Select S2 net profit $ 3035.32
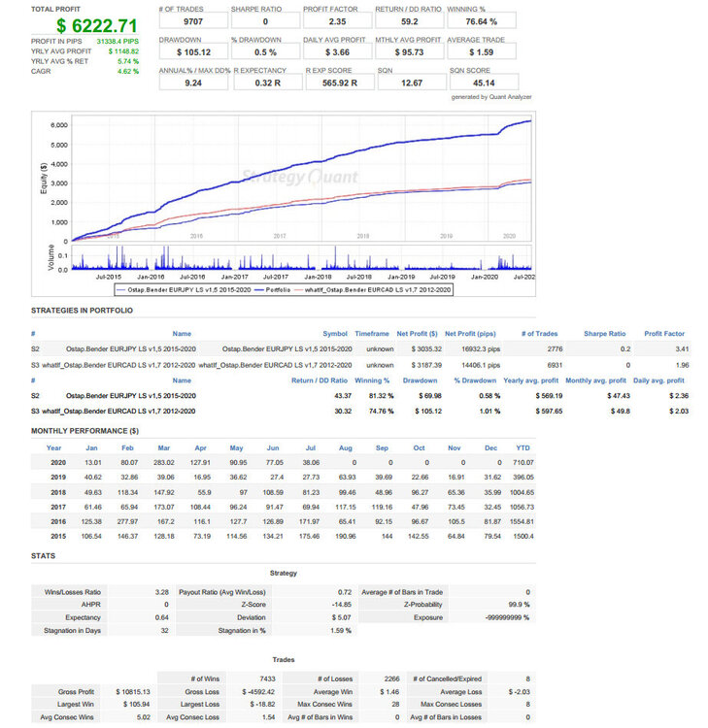This screenshot has width=708, height=728. 426,348
